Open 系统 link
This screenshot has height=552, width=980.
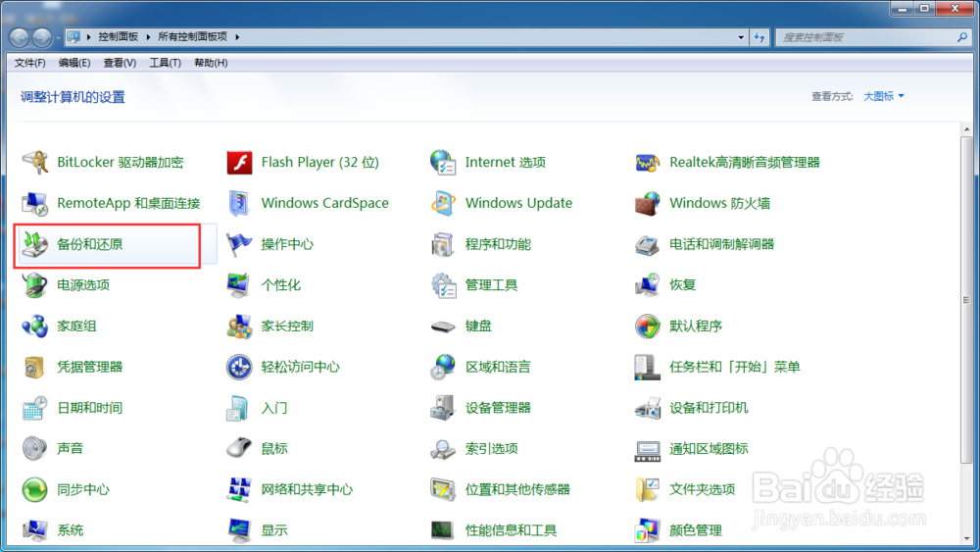click(x=70, y=530)
